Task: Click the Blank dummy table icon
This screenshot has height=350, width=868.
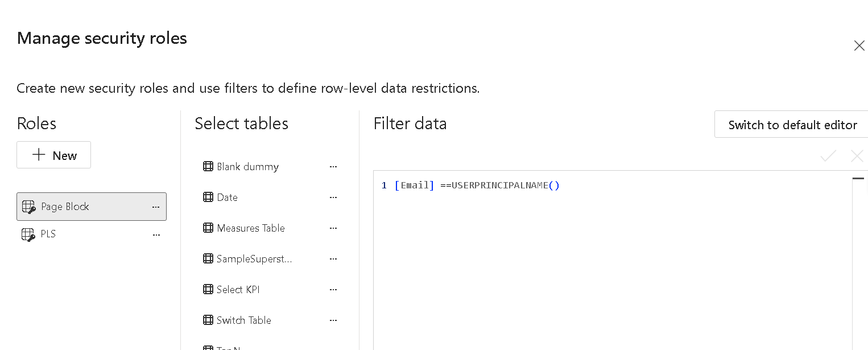Action: [208, 167]
